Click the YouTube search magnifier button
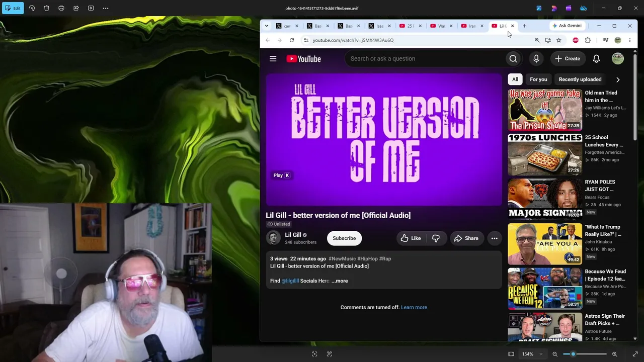The height and width of the screenshot is (362, 644). pos(513,59)
